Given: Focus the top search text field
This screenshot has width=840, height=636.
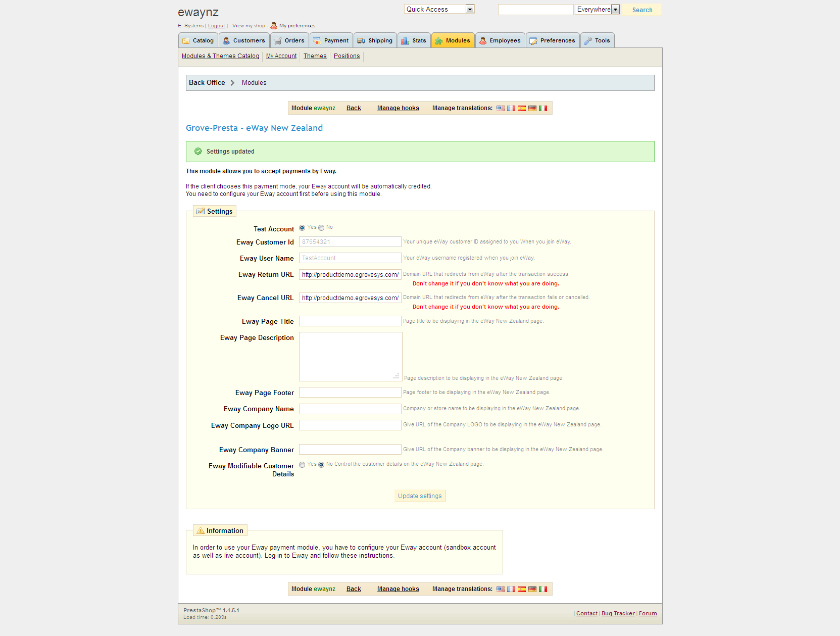Looking at the screenshot, I should pyautogui.click(x=536, y=10).
